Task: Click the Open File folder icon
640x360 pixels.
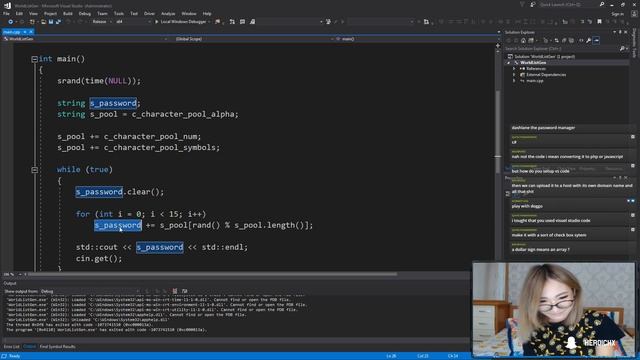Action: tap(43, 22)
